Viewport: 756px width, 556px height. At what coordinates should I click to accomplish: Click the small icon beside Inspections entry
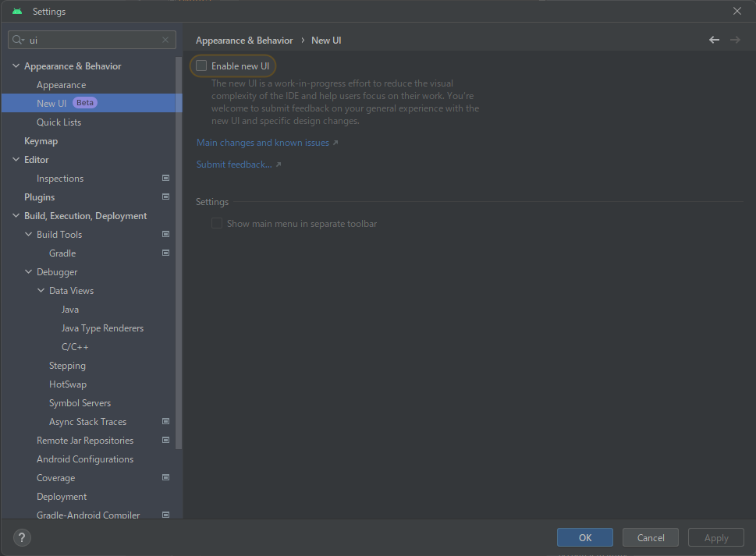click(165, 178)
